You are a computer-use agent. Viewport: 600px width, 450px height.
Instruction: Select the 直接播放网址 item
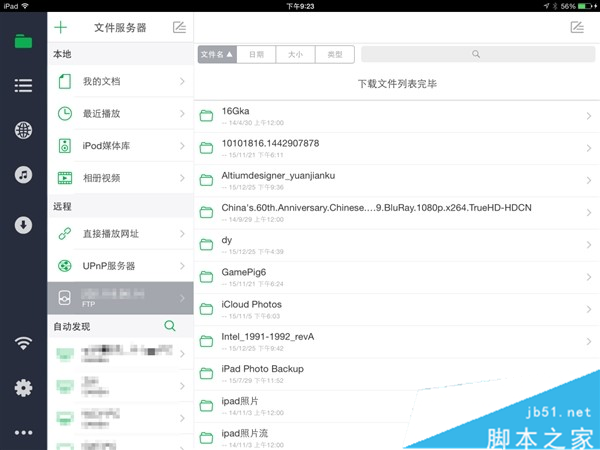point(121,234)
